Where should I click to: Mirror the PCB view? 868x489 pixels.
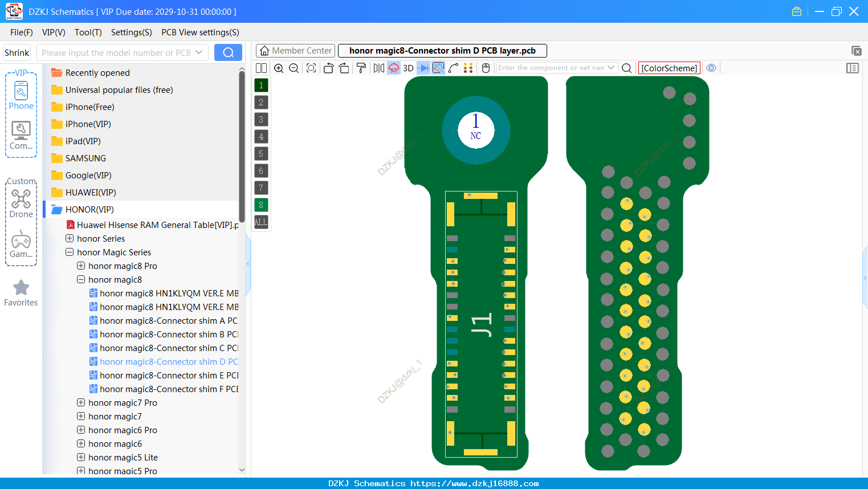tap(379, 68)
